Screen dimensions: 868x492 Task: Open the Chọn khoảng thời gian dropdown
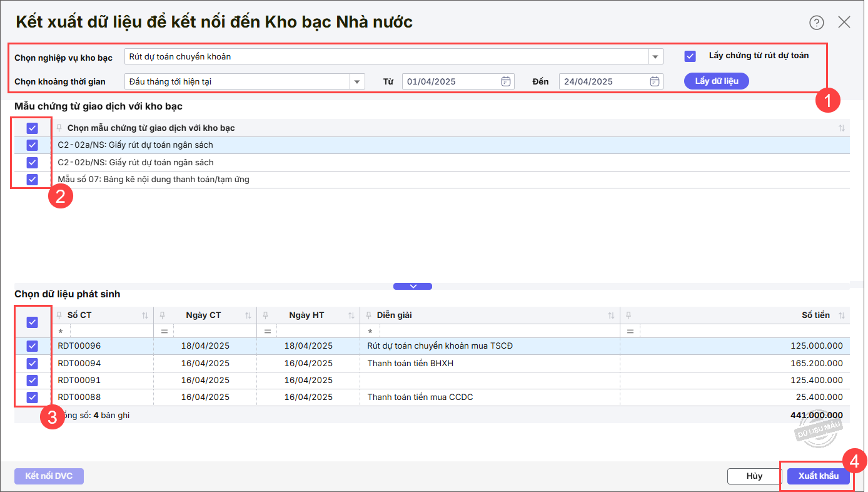click(356, 81)
